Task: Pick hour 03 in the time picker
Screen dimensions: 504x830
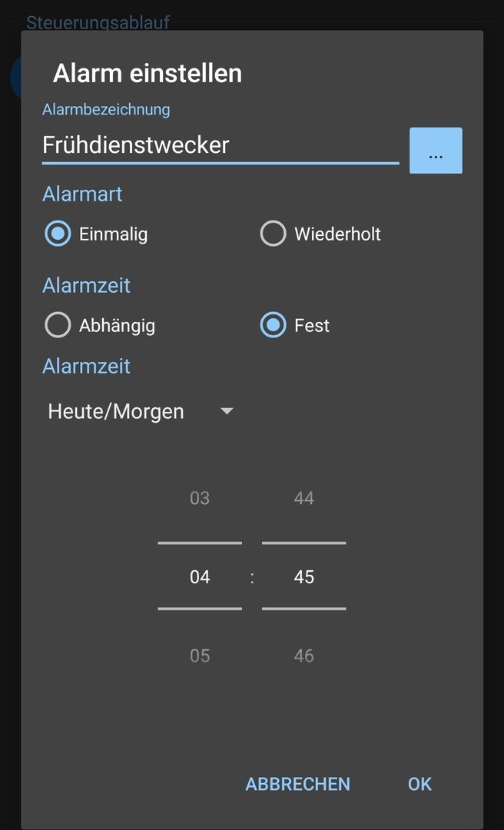Action: [200, 499]
